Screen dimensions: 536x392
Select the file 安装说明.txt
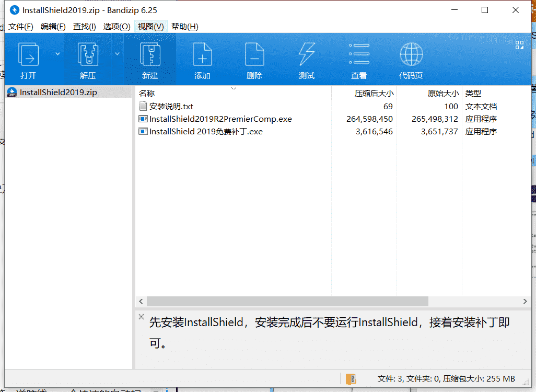(x=171, y=107)
